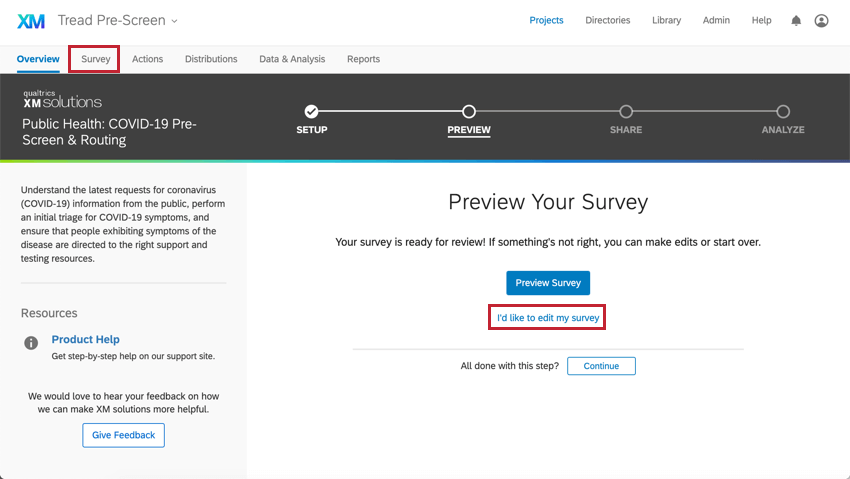Click the Product Help info icon
The height and width of the screenshot is (479, 850).
tap(31, 342)
